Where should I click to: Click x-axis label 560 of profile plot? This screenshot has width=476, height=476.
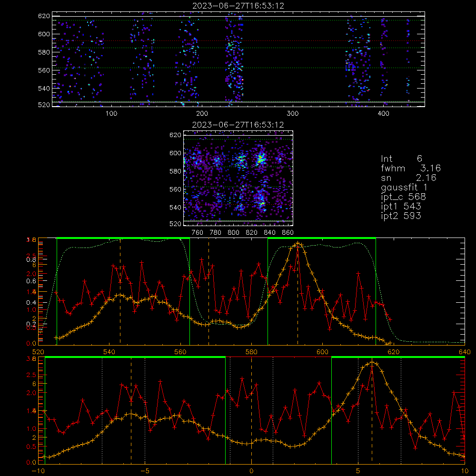point(180,352)
